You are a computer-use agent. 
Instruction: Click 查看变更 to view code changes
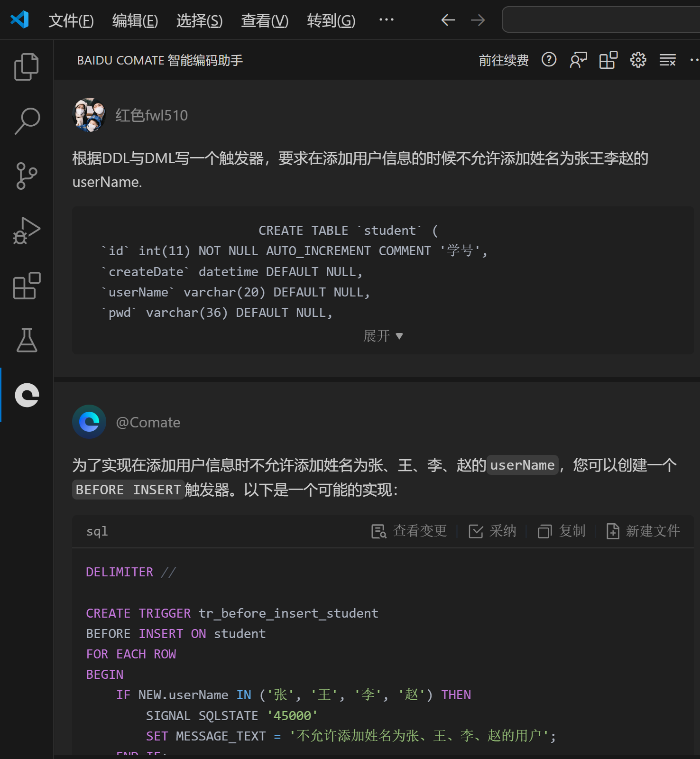click(x=409, y=531)
